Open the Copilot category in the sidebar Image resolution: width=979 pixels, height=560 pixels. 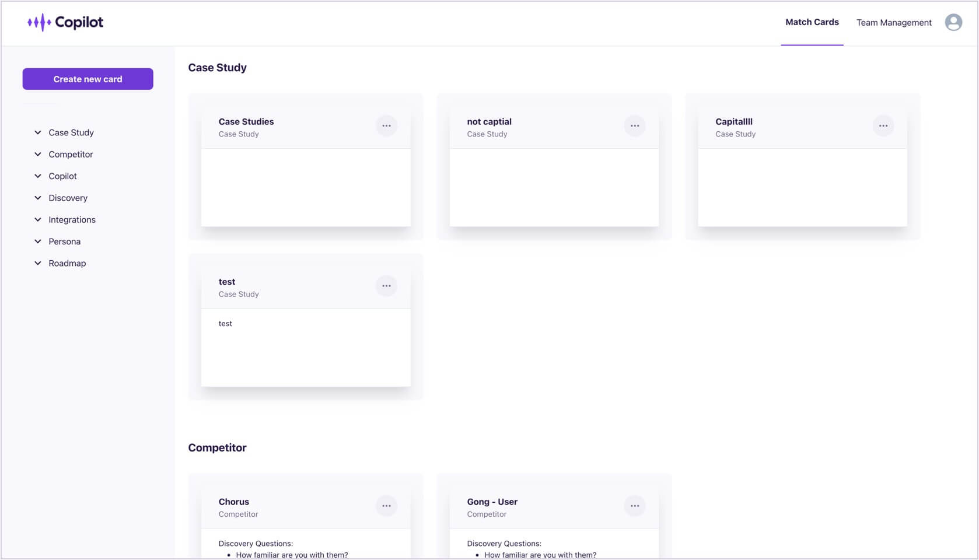62,176
